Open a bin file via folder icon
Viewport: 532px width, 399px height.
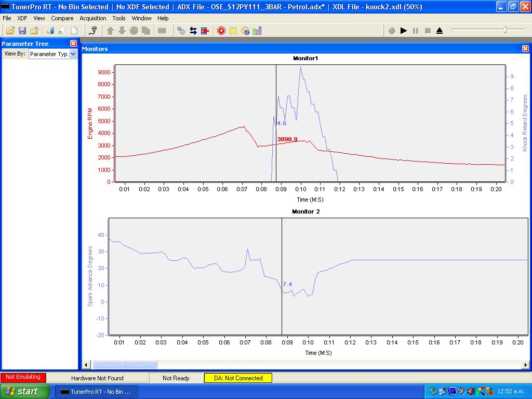[x=10, y=31]
